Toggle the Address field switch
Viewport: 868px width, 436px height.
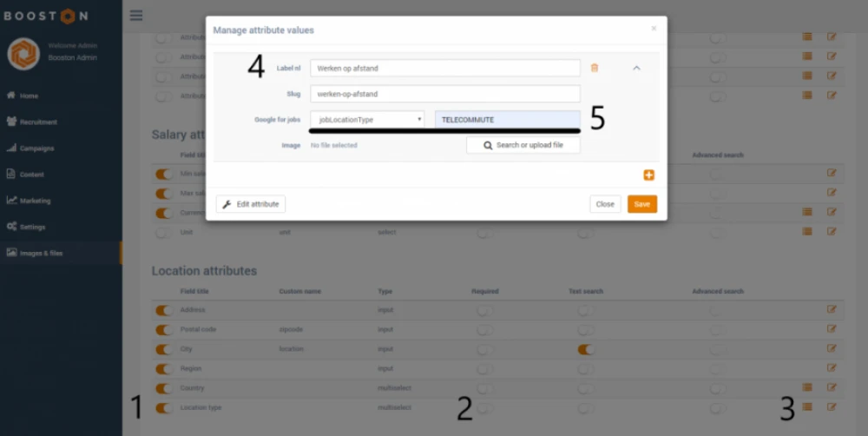(x=163, y=310)
